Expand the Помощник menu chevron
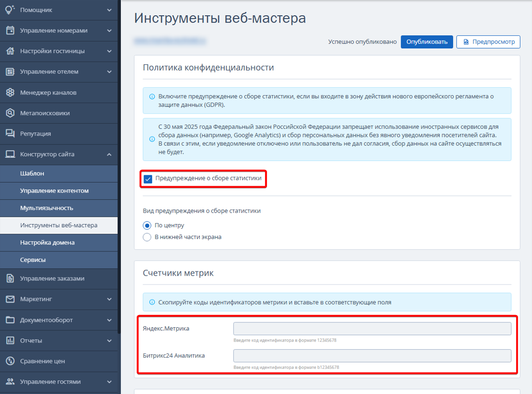Screen dimensions: 532x394 109,10
